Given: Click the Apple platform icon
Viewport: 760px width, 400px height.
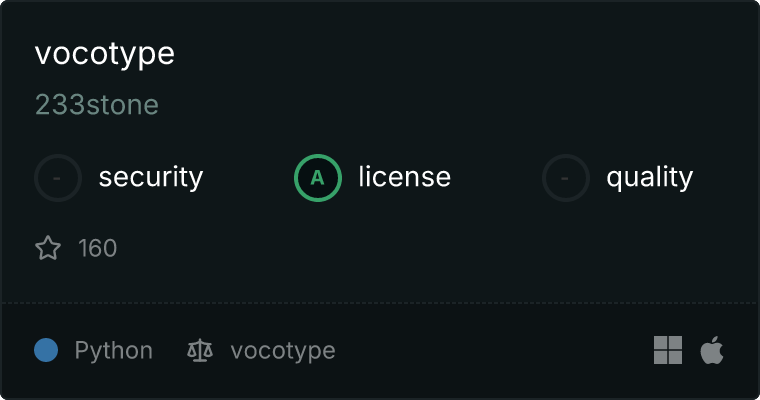Looking at the screenshot, I should click(712, 350).
